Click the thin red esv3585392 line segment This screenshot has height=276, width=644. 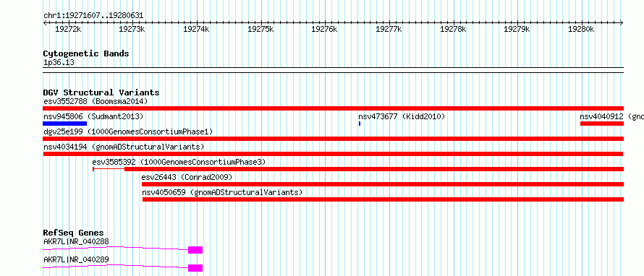pos(109,169)
